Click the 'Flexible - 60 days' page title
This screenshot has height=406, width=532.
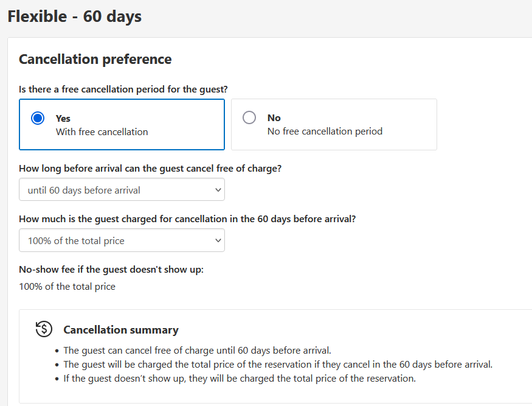coord(74,16)
